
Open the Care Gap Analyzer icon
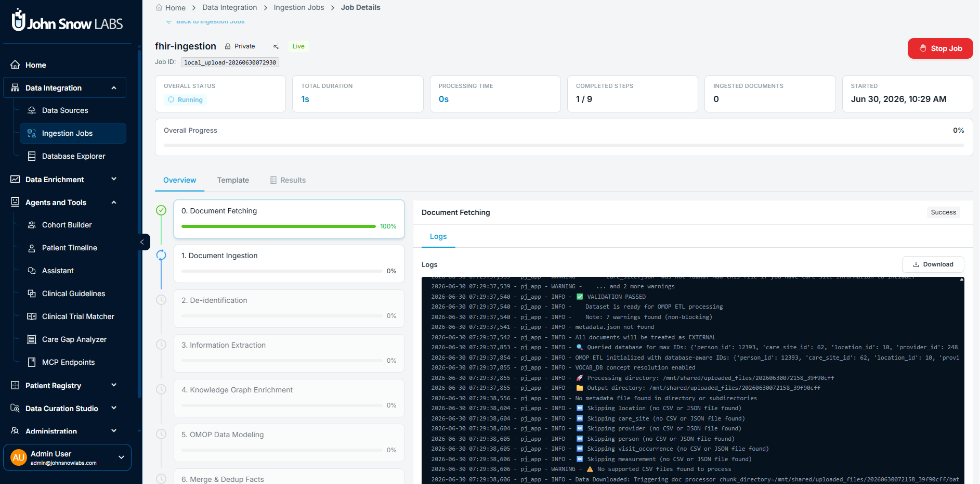point(32,339)
